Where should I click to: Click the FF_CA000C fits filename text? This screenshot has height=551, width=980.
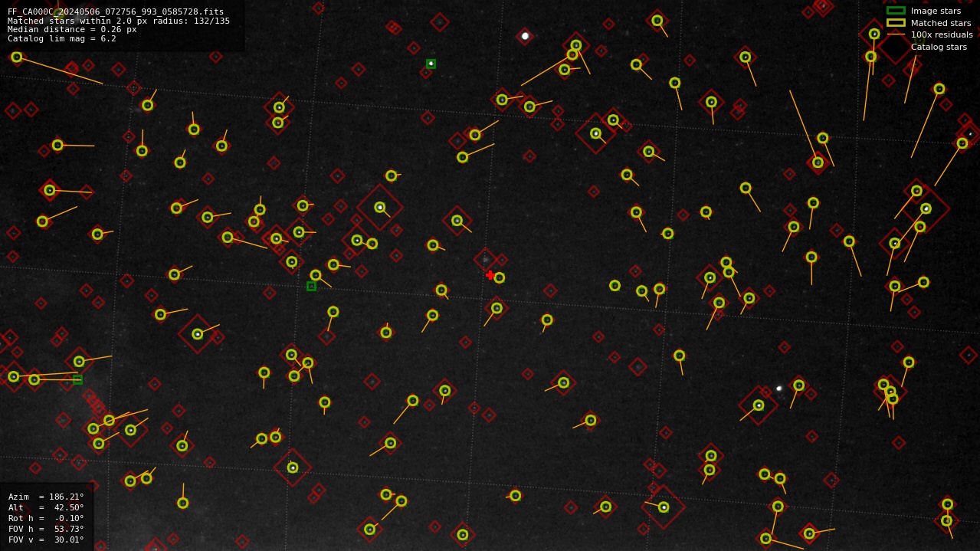click(116, 12)
